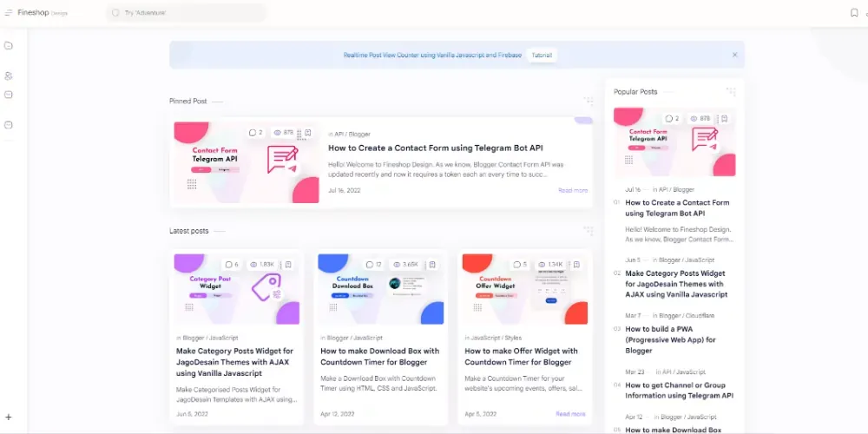868x434 pixels.
Task: Click 'JavaScript / Styles' label on Offer Widget card
Action: (496, 338)
